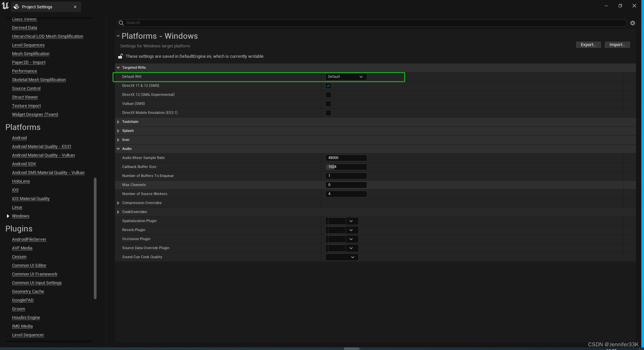644x350 pixels.
Task: Enable the Vulkan (SM5) checkbox
Action: point(328,104)
